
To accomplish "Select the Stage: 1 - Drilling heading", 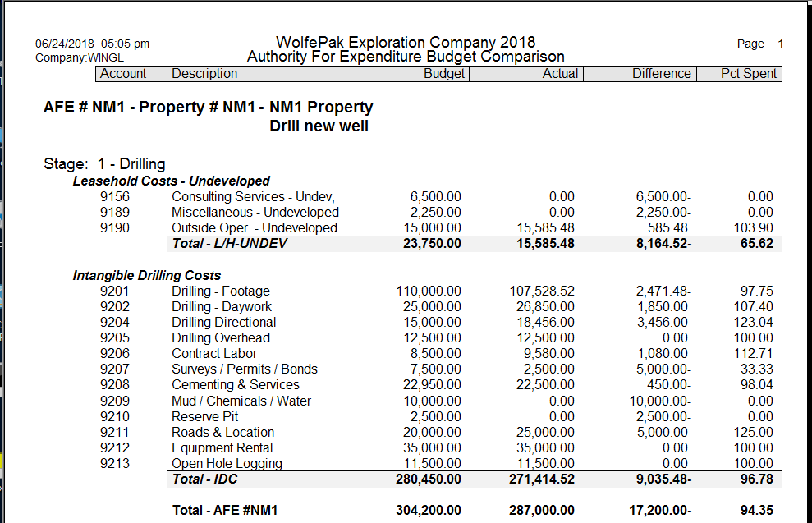I will pos(103,163).
